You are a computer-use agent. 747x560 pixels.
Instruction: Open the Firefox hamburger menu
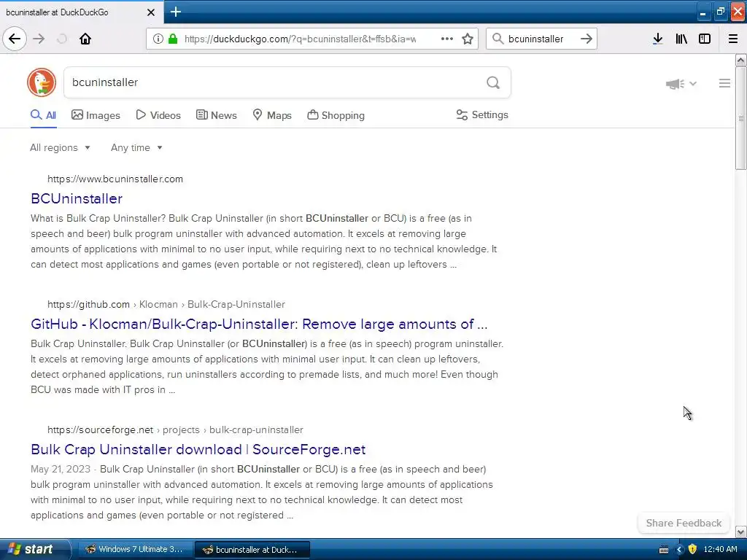733,39
